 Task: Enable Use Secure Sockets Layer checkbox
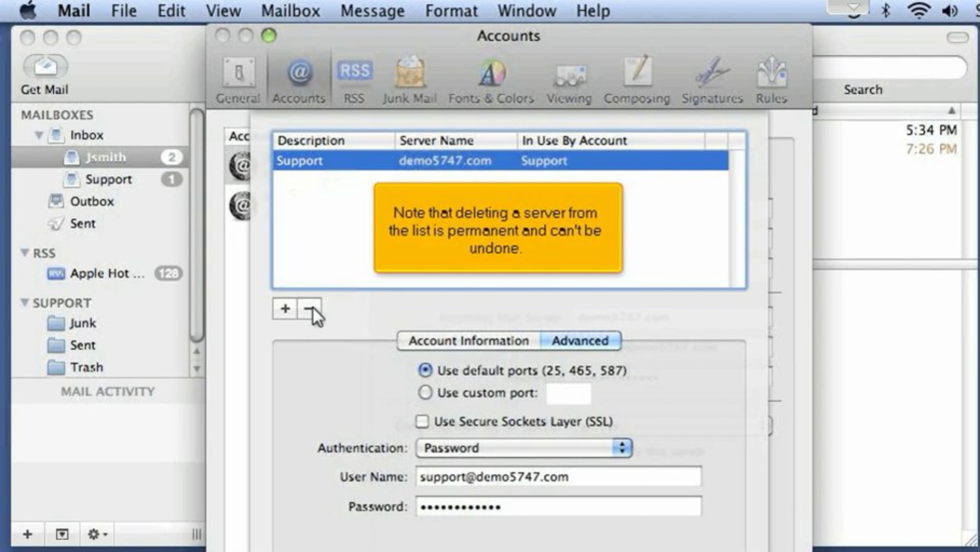click(422, 421)
